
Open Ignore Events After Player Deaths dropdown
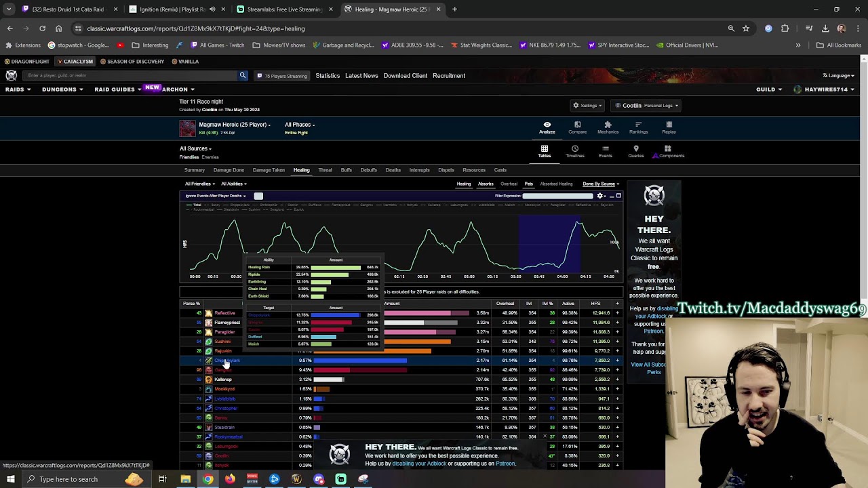pos(216,196)
